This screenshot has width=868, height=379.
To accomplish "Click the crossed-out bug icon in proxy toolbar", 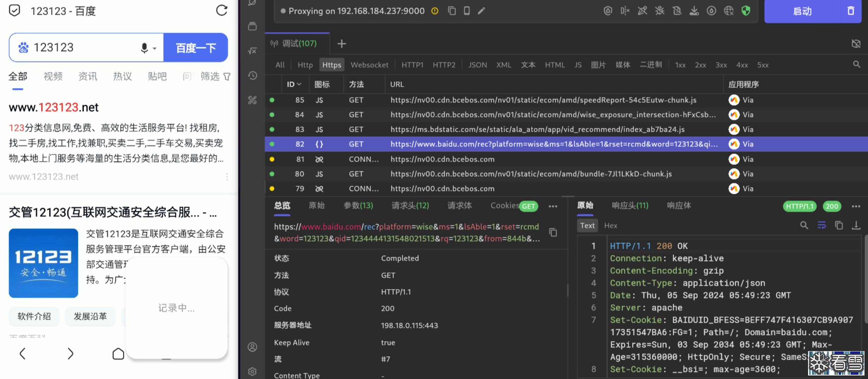I will [660, 11].
